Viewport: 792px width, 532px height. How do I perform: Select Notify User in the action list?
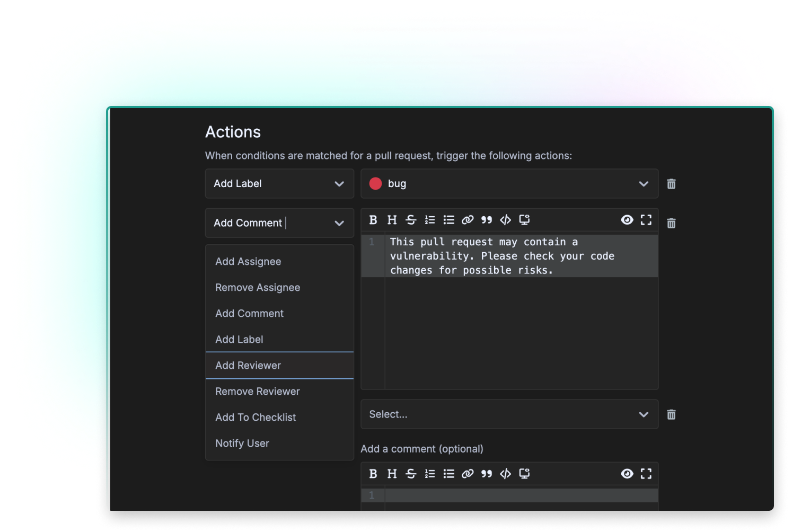pyautogui.click(x=242, y=444)
